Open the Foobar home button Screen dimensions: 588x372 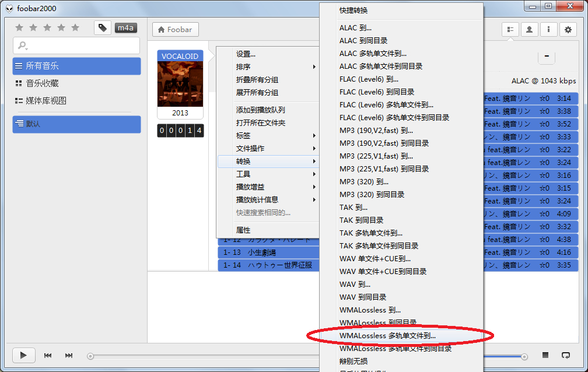(176, 30)
